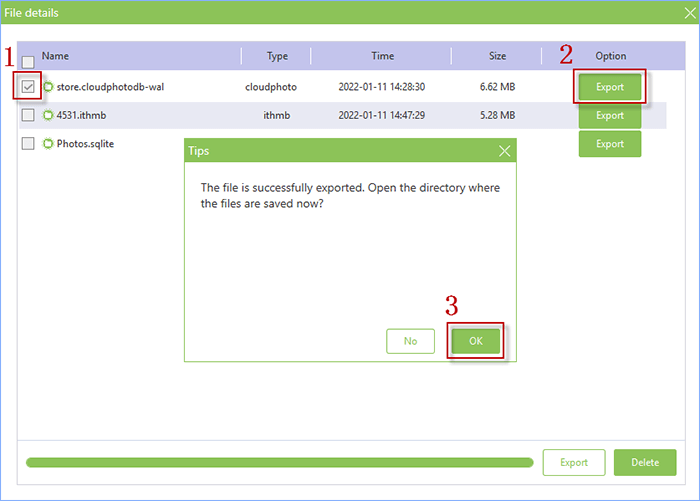
Task: Export the Photos.sqlite file
Action: pos(610,144)
